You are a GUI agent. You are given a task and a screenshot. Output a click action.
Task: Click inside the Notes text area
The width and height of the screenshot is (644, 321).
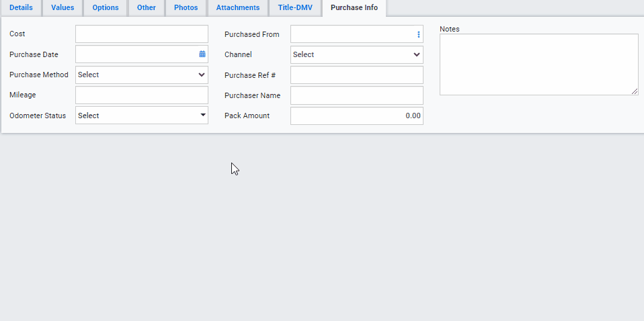(x=538, y=64)
